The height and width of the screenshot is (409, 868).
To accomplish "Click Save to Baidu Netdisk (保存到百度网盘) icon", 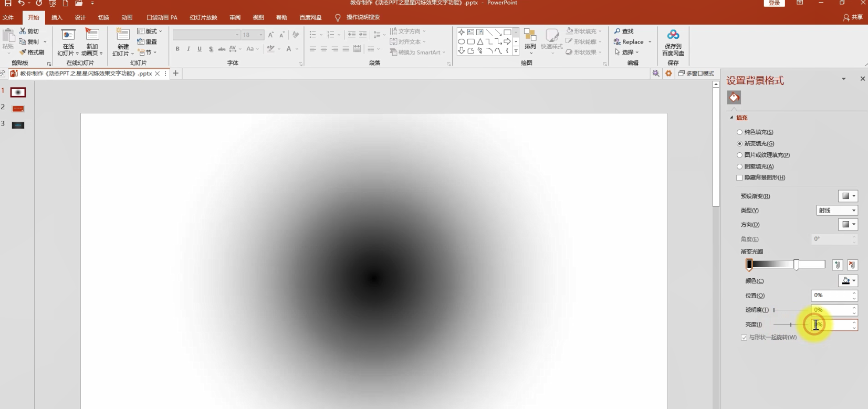I will (x=673, y=42).
